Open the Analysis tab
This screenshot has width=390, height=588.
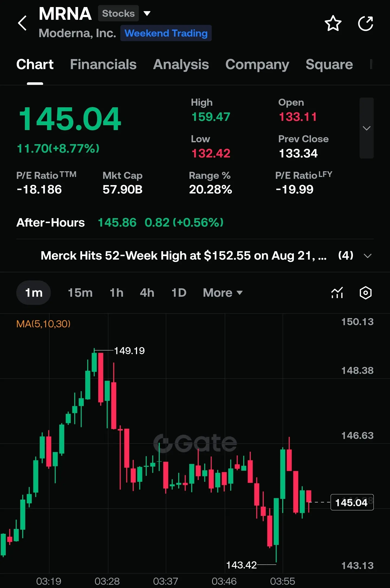181,64
